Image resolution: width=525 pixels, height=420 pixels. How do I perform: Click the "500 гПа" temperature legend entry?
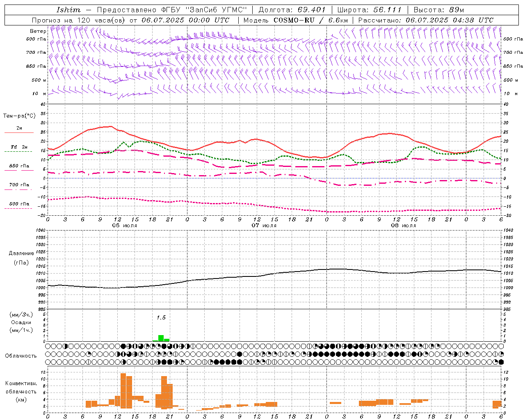[x=19, y=204]
